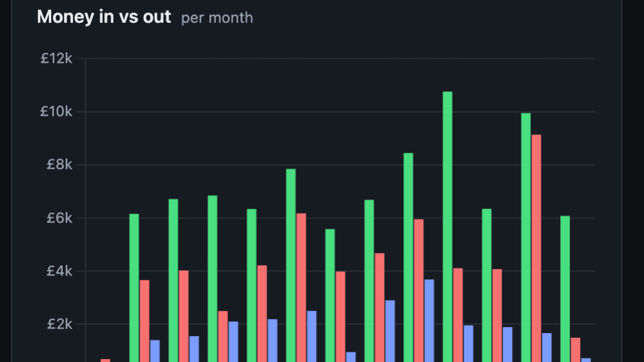Click the "Money in vs out" chart title
Screen dimensions: 644x362
click(104, 17)
